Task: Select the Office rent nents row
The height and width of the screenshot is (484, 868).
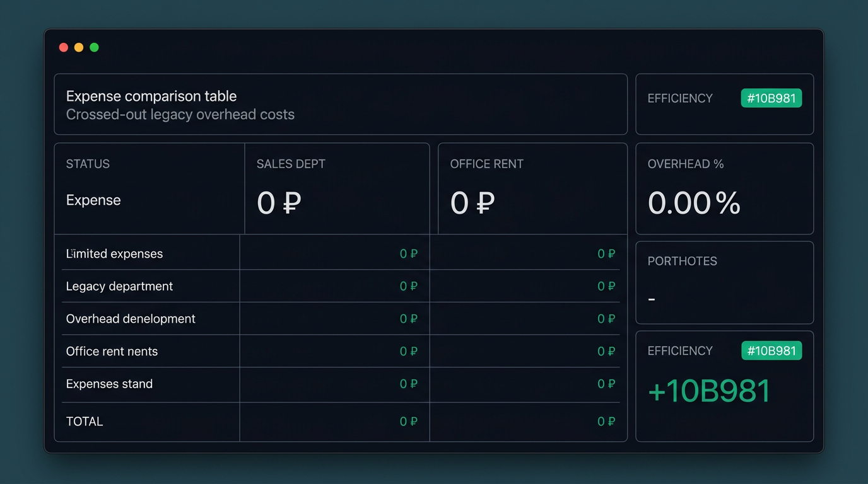Action: tap(341, 351)
